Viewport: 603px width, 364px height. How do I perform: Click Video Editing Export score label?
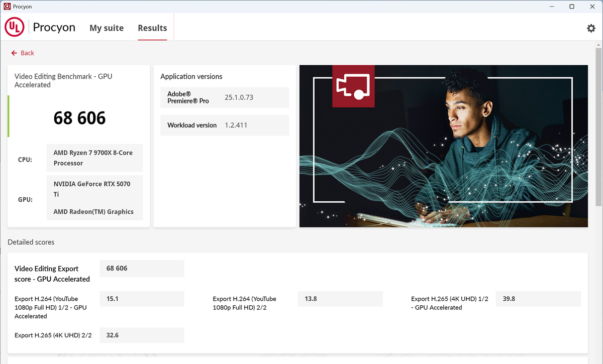click(x=52, y=274)
